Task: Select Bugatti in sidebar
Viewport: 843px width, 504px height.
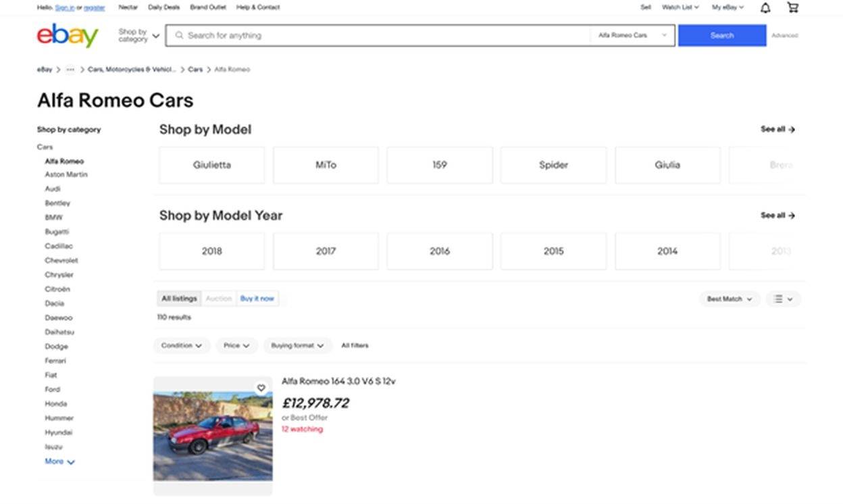Action: tap(57, 232)
